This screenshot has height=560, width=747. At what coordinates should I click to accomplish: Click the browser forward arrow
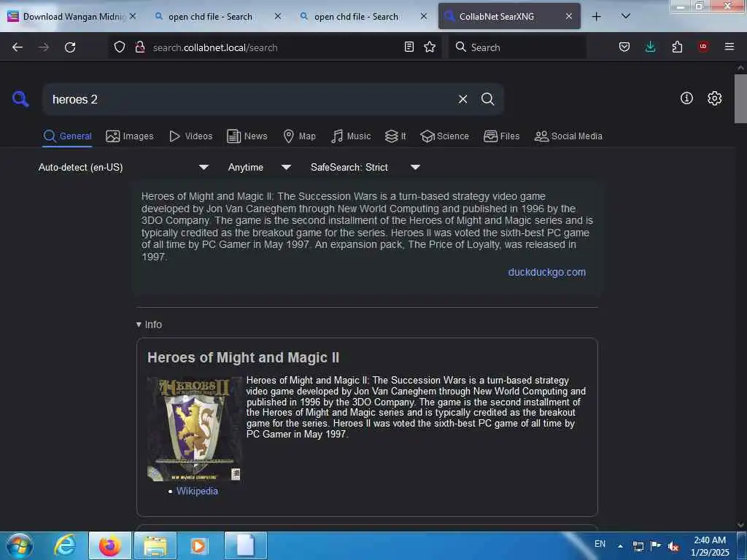pos(44,47)
